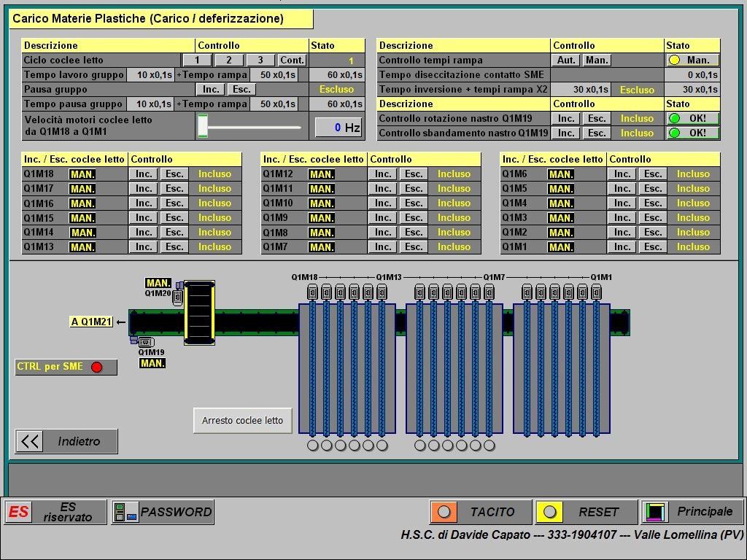This screenshot has width=747, height=560.
Task: Click the Indietro double-arrow back icon
Action: 30,441
